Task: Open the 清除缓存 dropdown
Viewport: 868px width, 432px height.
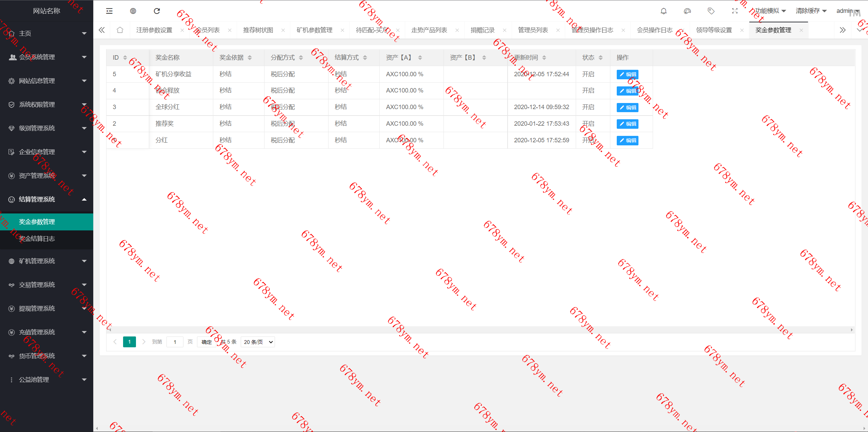Action: (811, 11)
